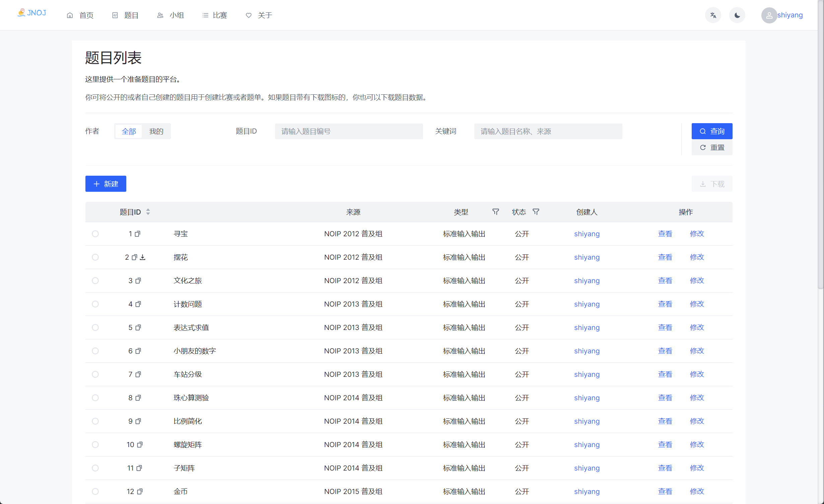Select row radio for 车站分级
The image size is (824, 504).
click(x=95, y=374)
